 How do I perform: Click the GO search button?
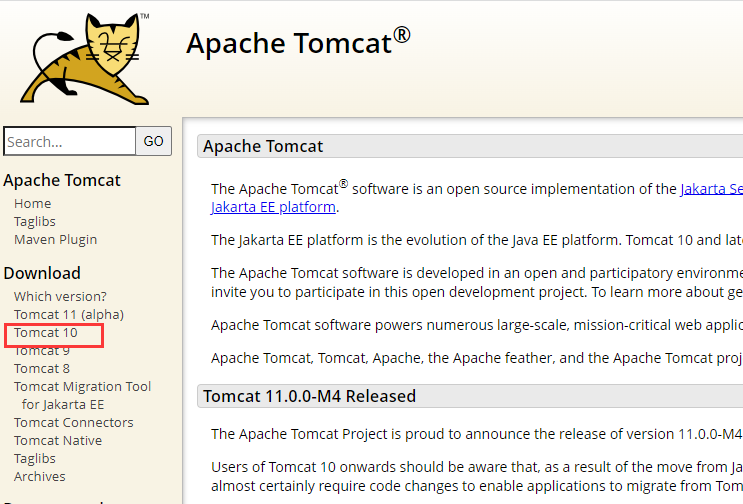coord(154,141)
